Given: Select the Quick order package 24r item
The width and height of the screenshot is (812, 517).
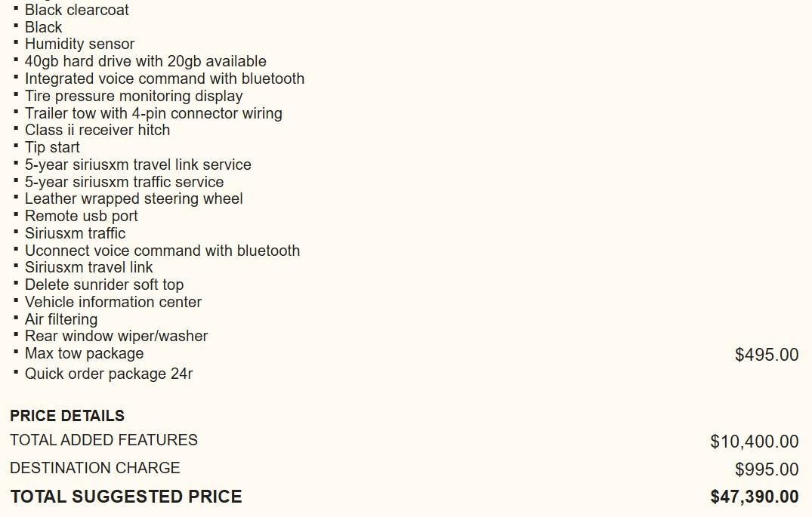Looking at the screenshot, I should click(x=108, y=374).
